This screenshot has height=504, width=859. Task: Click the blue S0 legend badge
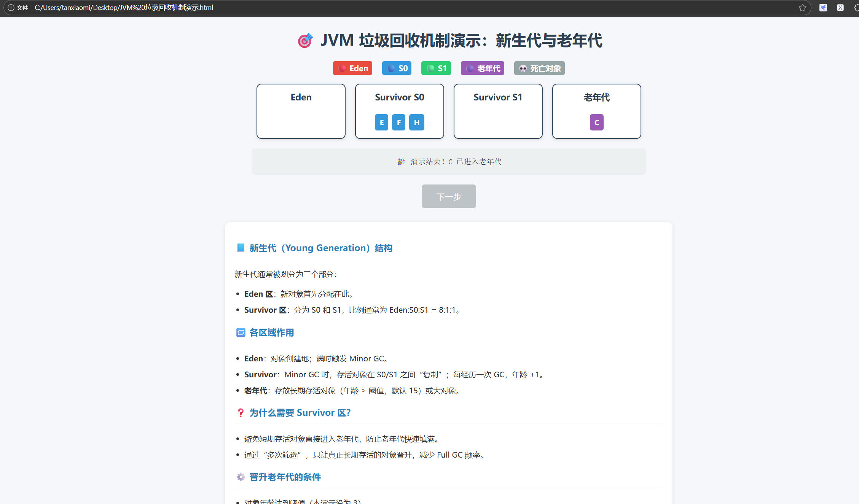pyautogui.click(x=397, y=68)
